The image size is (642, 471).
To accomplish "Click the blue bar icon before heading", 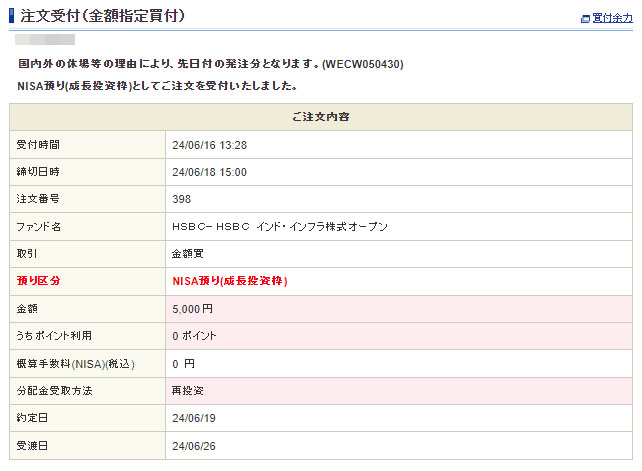I will [12, 17].
